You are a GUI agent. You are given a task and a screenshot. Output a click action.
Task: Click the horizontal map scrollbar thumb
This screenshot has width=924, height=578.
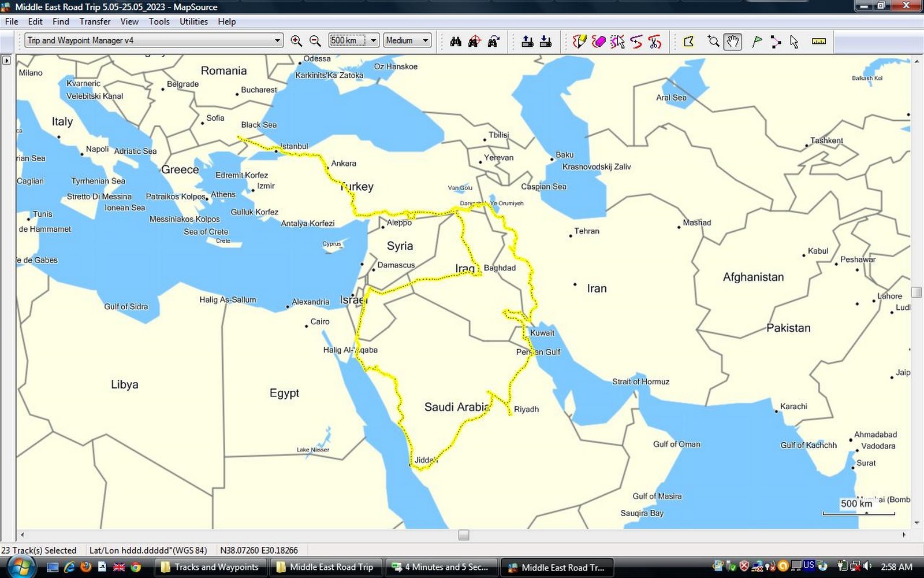click(464, 535)
